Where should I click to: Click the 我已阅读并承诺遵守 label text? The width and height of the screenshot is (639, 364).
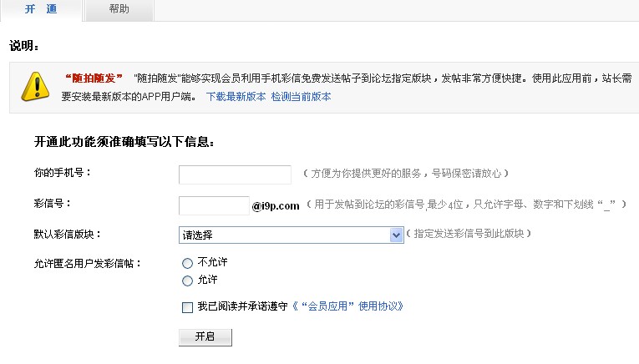242,306
